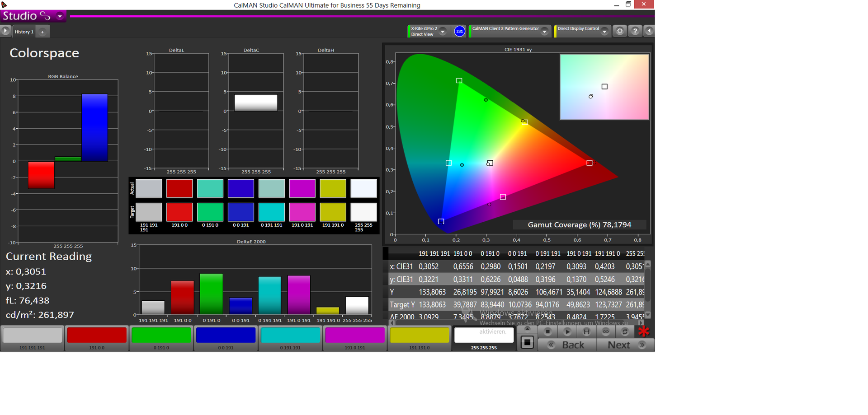Click the 97,9921 Y value for green
Screen dimensions: 868x415
[x=492, y=292]
